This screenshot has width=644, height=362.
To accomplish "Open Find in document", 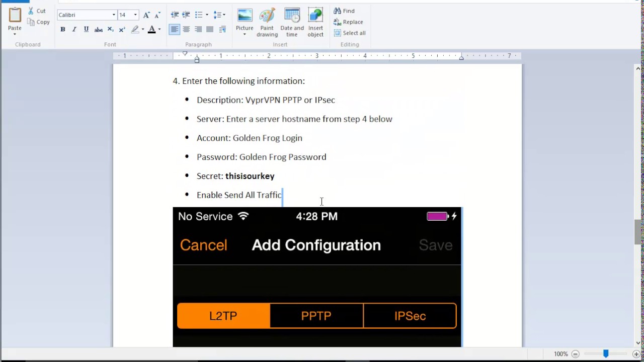I will coord(344,11).
